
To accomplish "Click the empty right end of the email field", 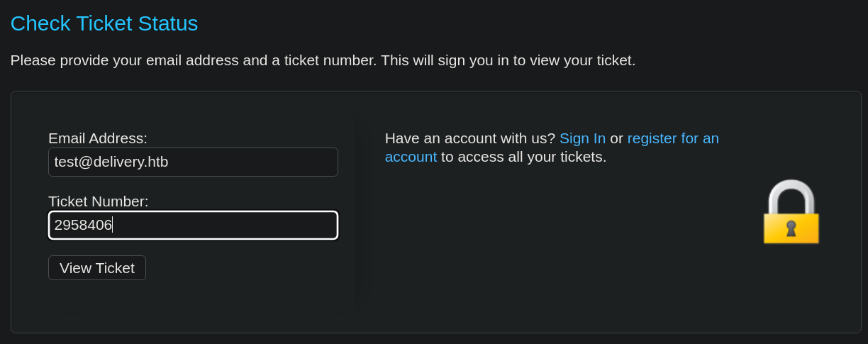I will tap(284, 162).
